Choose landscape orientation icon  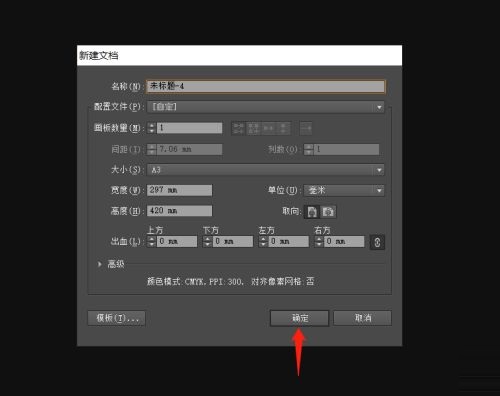coord(328,212)
